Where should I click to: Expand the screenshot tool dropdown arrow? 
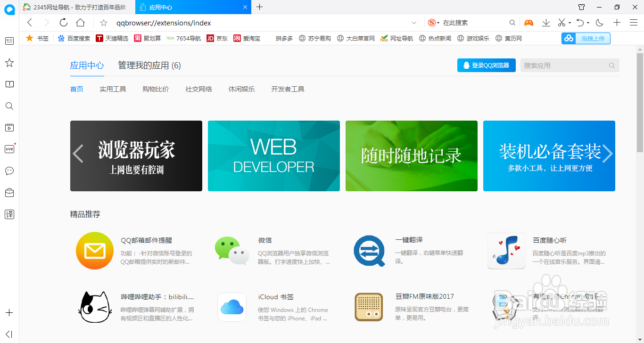point(570,23)
